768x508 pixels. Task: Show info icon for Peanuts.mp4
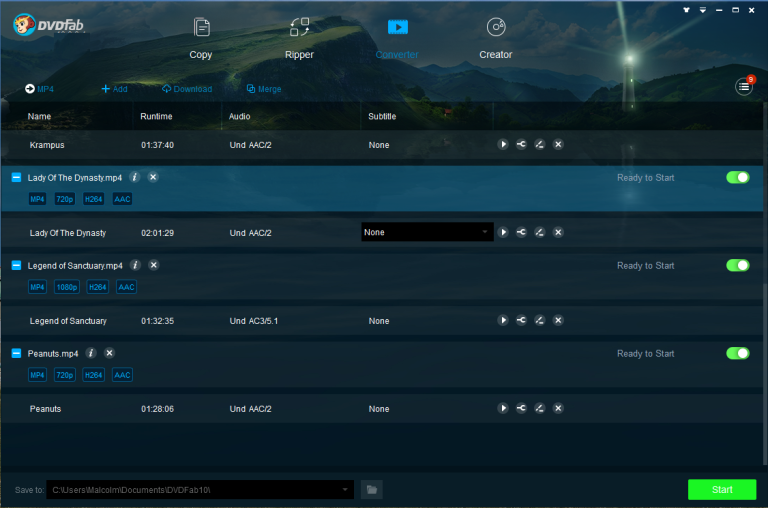[x=91, y=353]
